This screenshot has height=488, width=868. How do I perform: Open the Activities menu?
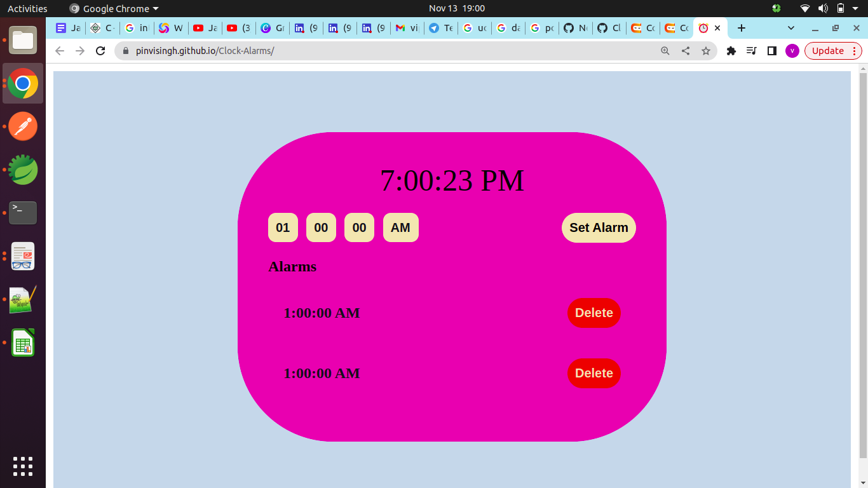25,8
